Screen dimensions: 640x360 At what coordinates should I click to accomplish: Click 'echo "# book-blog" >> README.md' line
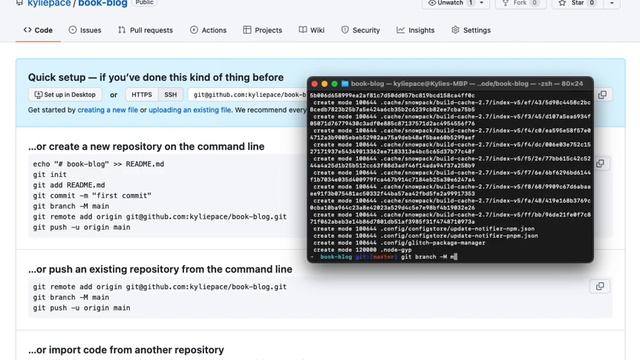tap(98, 164)
